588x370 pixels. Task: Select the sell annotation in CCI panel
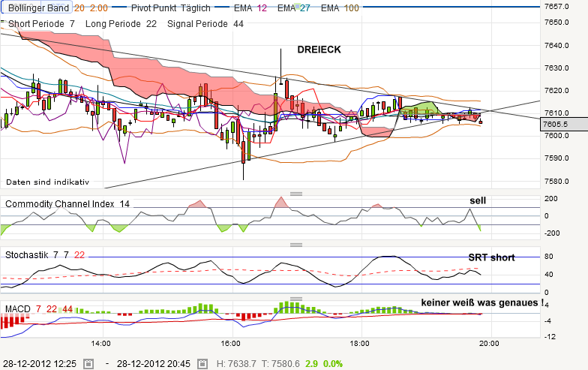(478, 201)
